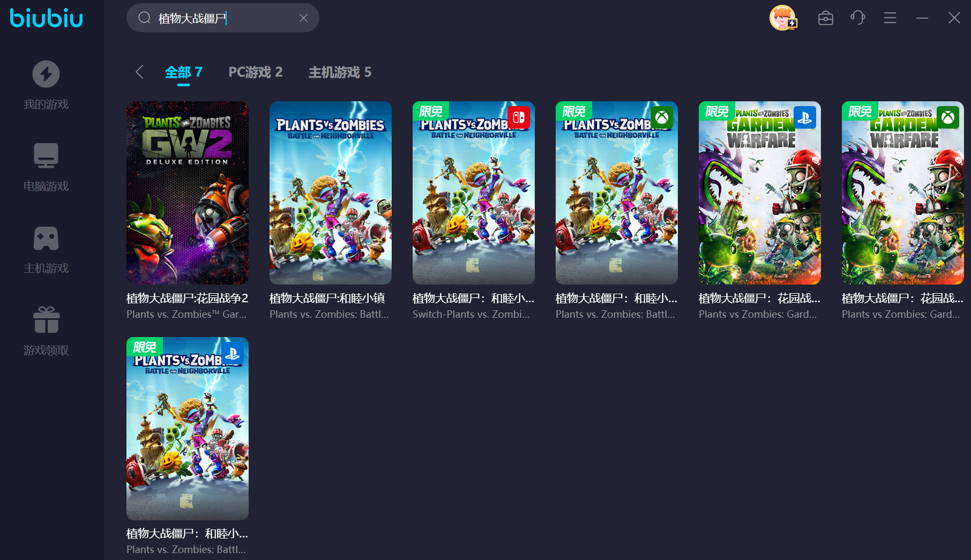
Task: Click the 植物大战僵尸:花园战争2 title text
Action: pos(187,298)
